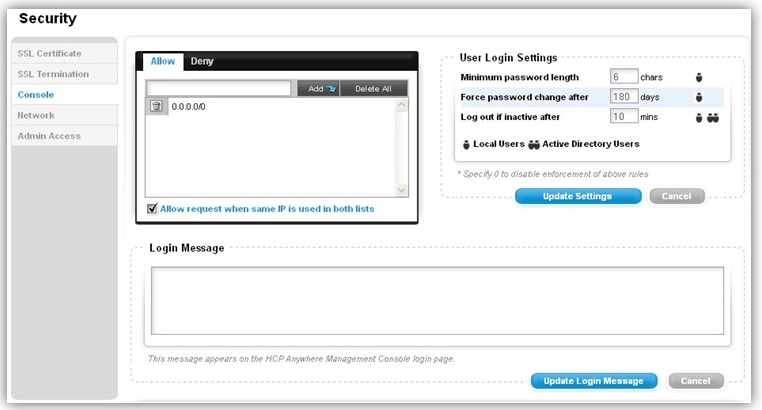Click the Delete All button
762x410 pixels.
373,88
